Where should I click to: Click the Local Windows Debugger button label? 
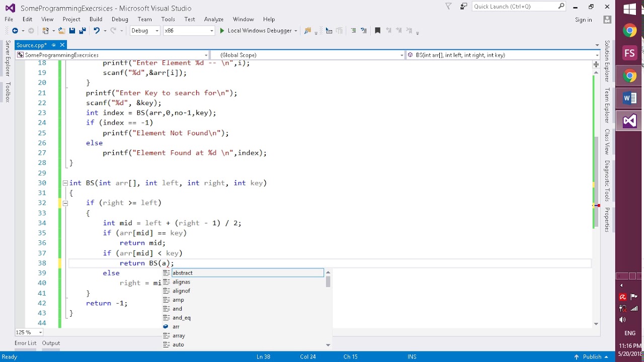pyautogui.click(x=260, y=31)
